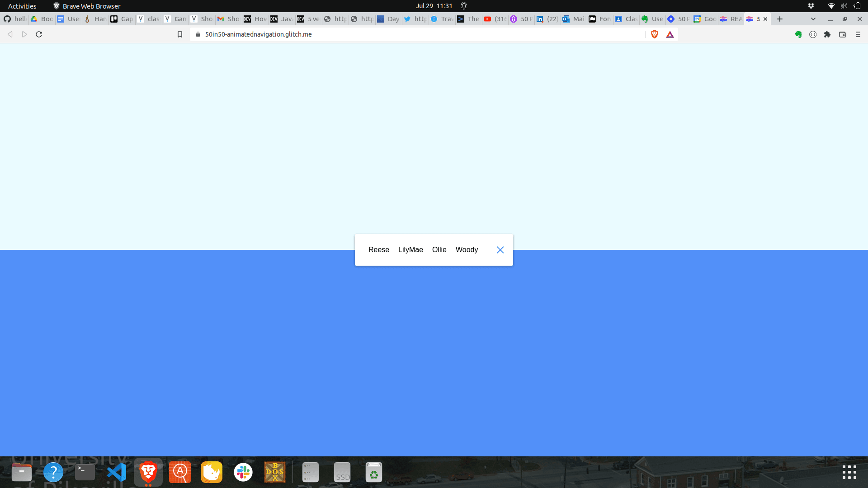The width and height of the screenshot is (868, 488).
Task: Open Brave main hamburger menu
Action: [858, 34]
